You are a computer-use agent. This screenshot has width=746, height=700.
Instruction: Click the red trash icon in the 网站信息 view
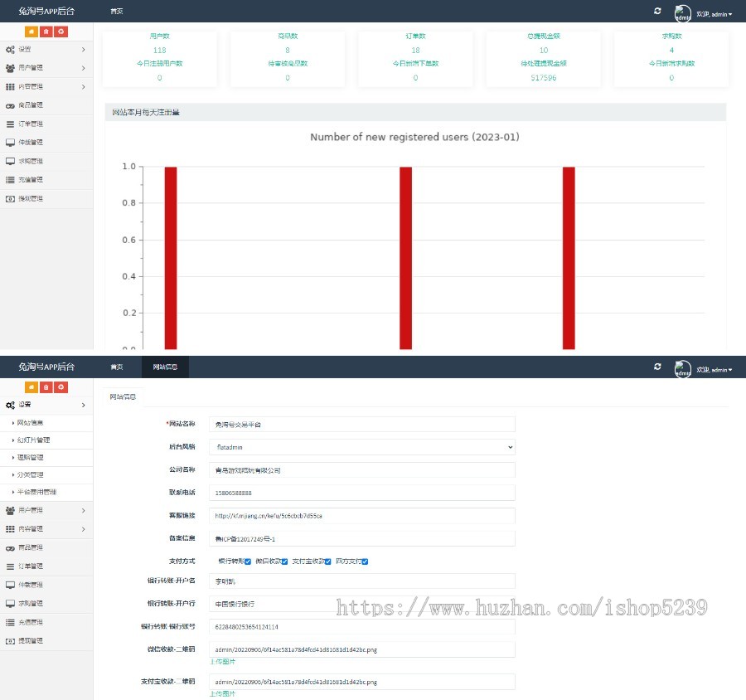pyautogui.click(x=46, y=387)
